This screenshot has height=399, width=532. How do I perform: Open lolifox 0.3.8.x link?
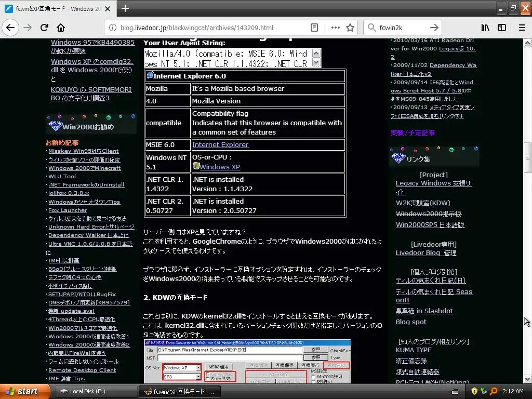69,193
